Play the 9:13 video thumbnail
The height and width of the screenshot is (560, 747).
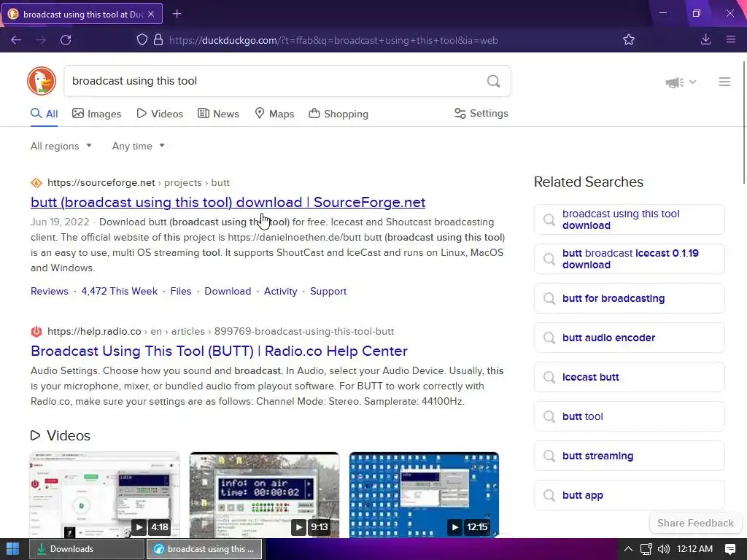tap(264, 495)
